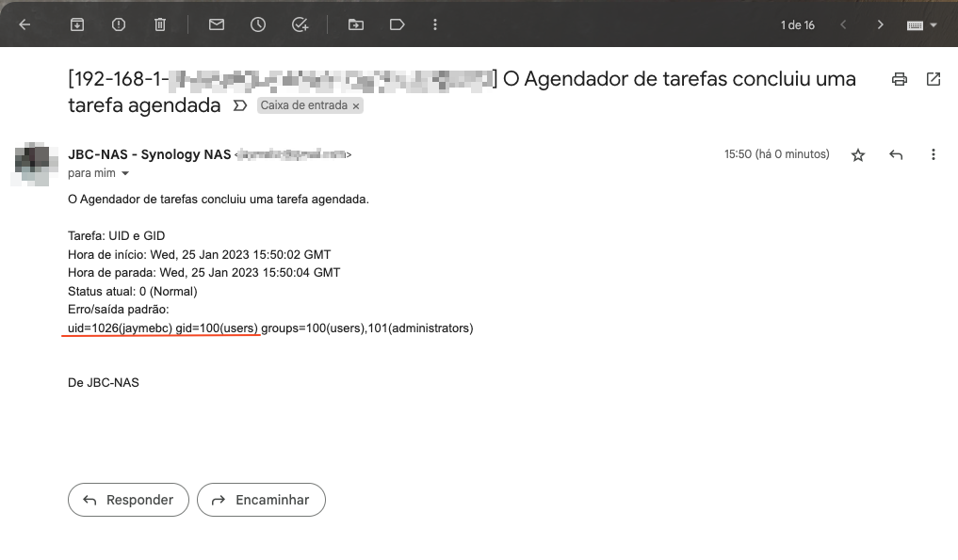Image resolution: width=958 pixels, height=560 pixels.
Task: Remove 'Caixa de entrada' label
Action: 356,106
